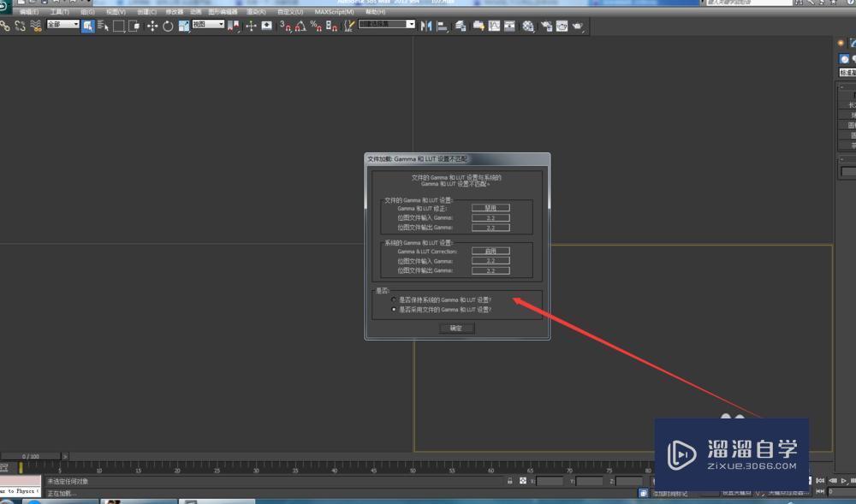The image size is (856, 504).
Task: Select 是否采用文件的 Gamma 和 LUT 设置 radio
Action: 394,308
